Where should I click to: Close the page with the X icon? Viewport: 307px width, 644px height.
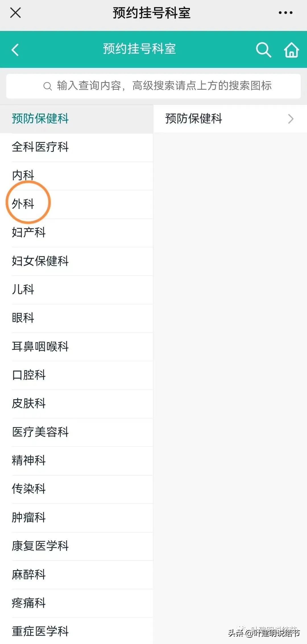pos(15,13)
